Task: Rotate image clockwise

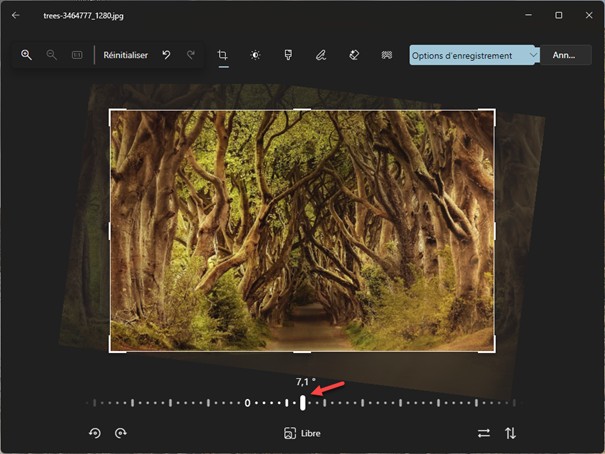Action: click(x=120, y=433)
